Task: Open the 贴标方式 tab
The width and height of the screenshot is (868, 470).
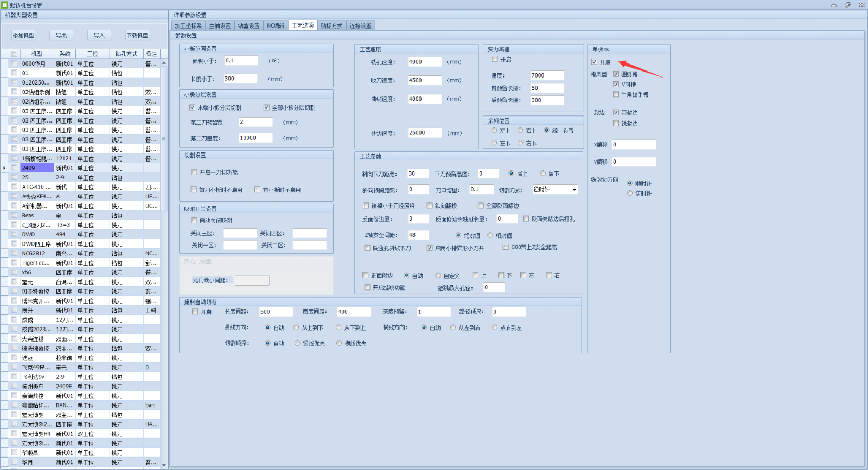Action: click(331, 25)
